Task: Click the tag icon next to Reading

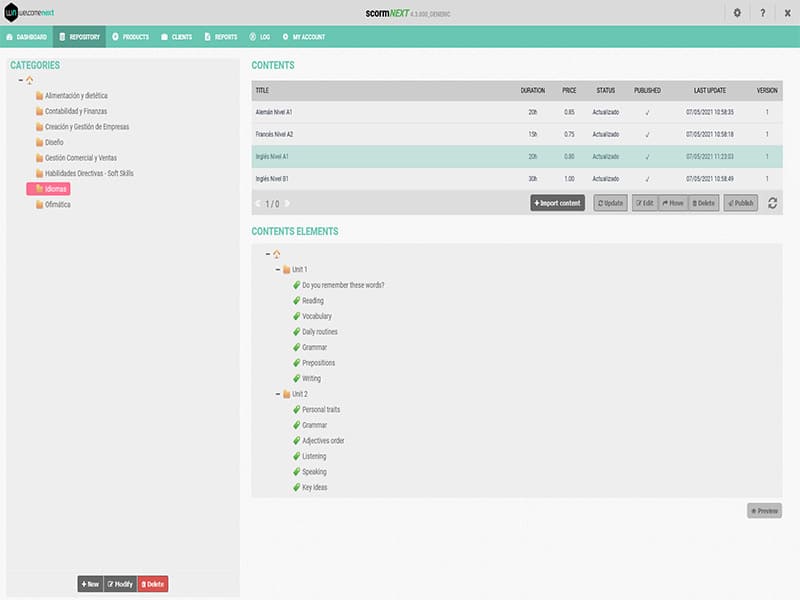Action: [x=296, y=301]
